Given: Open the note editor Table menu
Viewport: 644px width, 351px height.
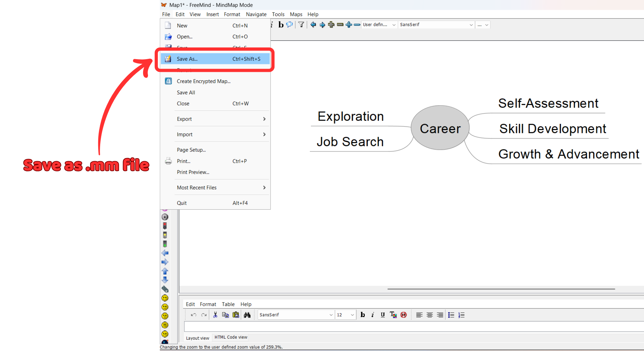Looking at the screenshot, I should [x=228, y=304].
